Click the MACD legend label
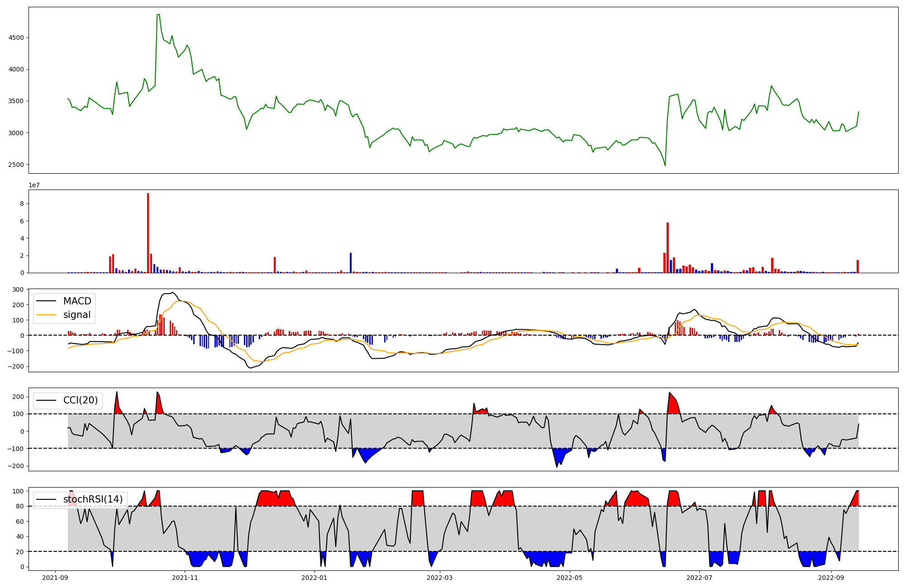This screenshot has height=588, width=905. (77, 301)
